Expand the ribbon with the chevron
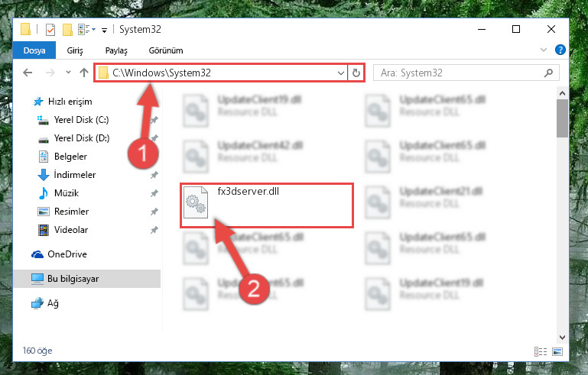Viewport: 588px width, 375px height. point(544,50)
